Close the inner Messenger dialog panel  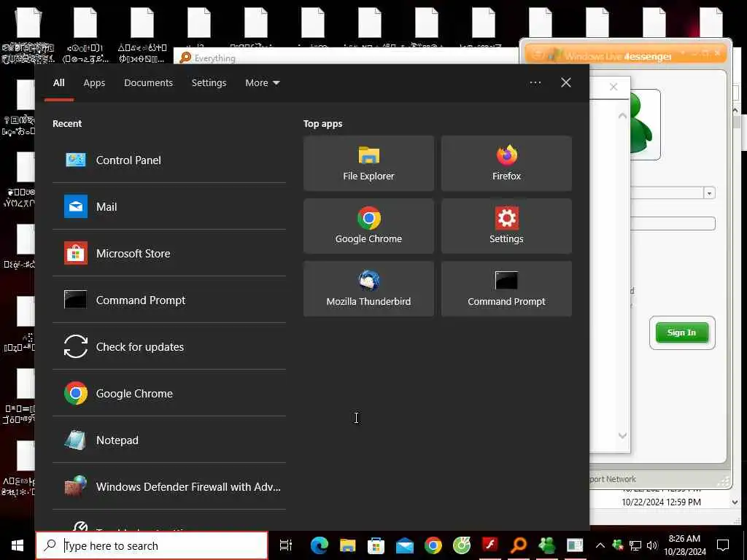click(x=614, y=87)
